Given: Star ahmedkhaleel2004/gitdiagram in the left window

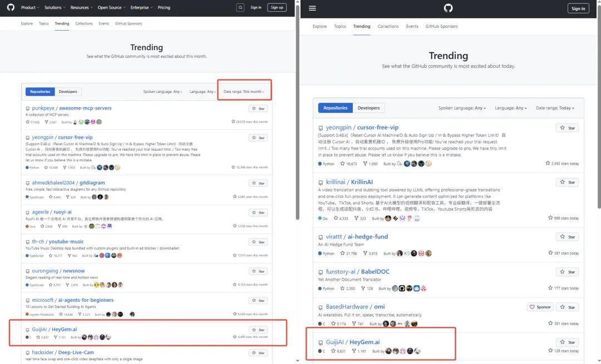Looking at the screenshot, I should tap(258, 183).
